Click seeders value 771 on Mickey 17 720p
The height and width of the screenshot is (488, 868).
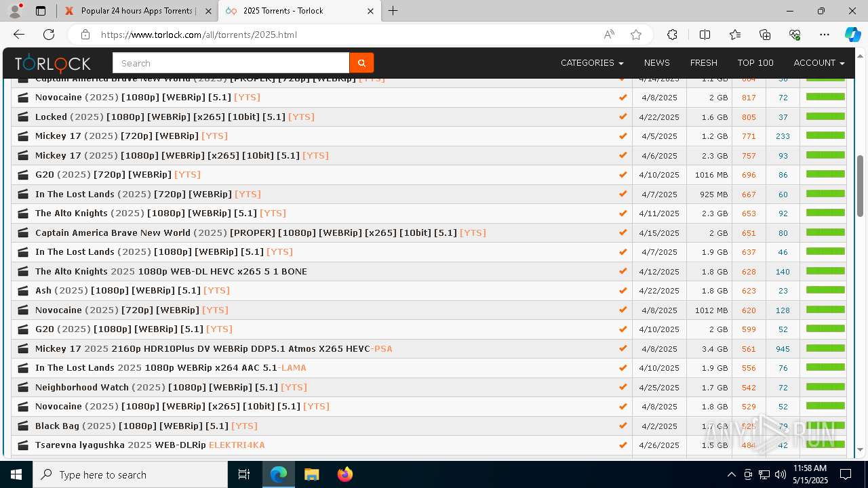point(749,136)
